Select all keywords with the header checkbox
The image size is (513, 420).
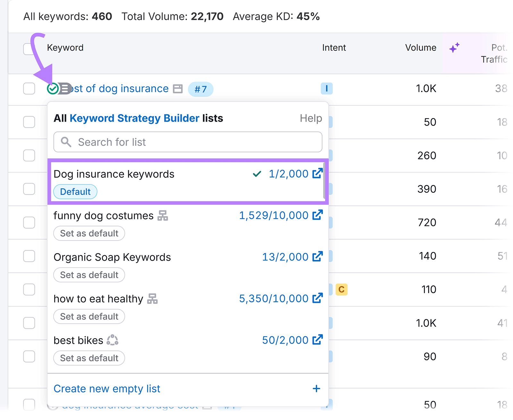29,48
